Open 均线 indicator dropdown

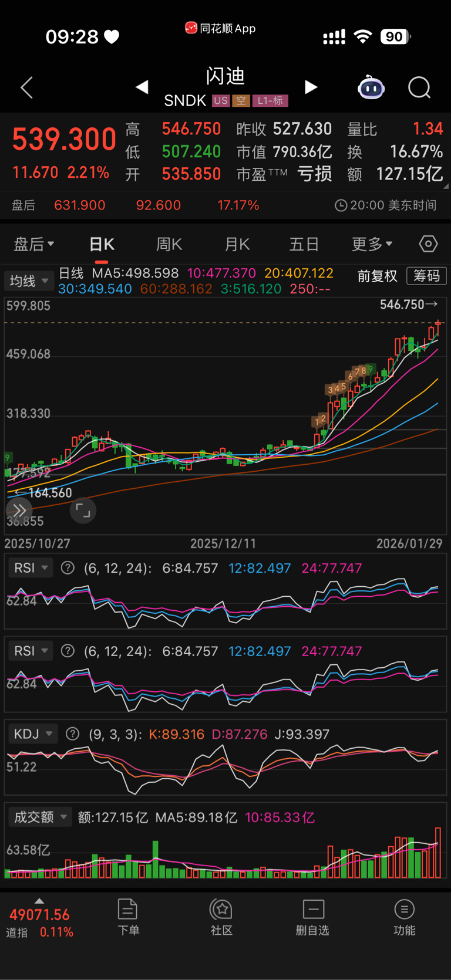(x=29, y=281)
